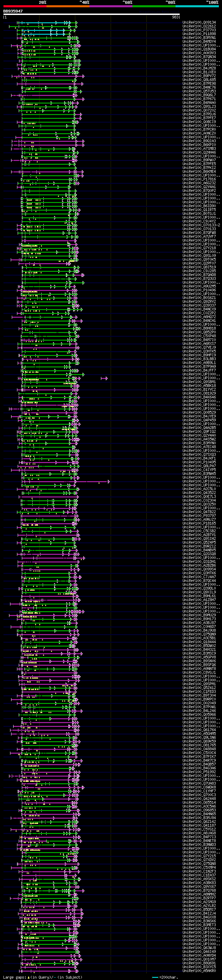Click the UniRef100_A0K3V3 label
The height and width of the screenshot is (980, 222).
pos(199,53)
